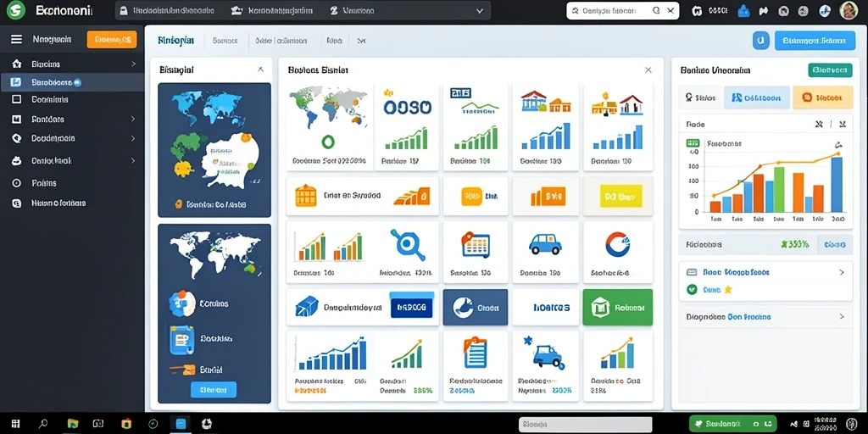The image size is (868, 434).
Task: Open the calendar icon tile
Action: point(476,244)
